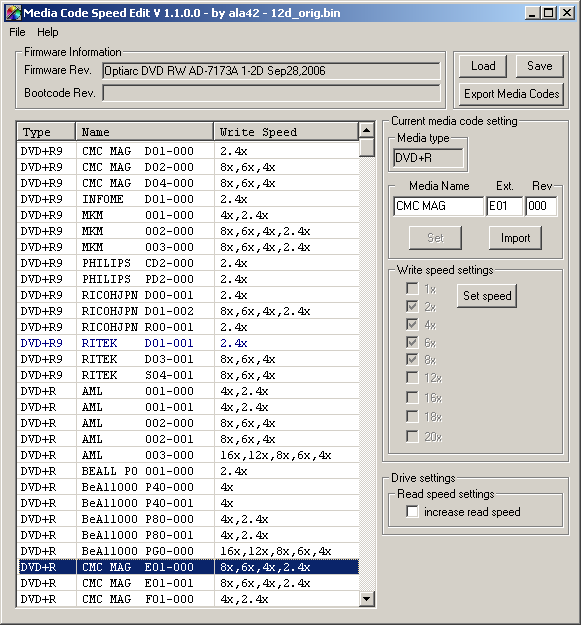Screen dimensions: 581x625
Task: Click the media list scrollbar thumb
Action: [x=367, y=147]
